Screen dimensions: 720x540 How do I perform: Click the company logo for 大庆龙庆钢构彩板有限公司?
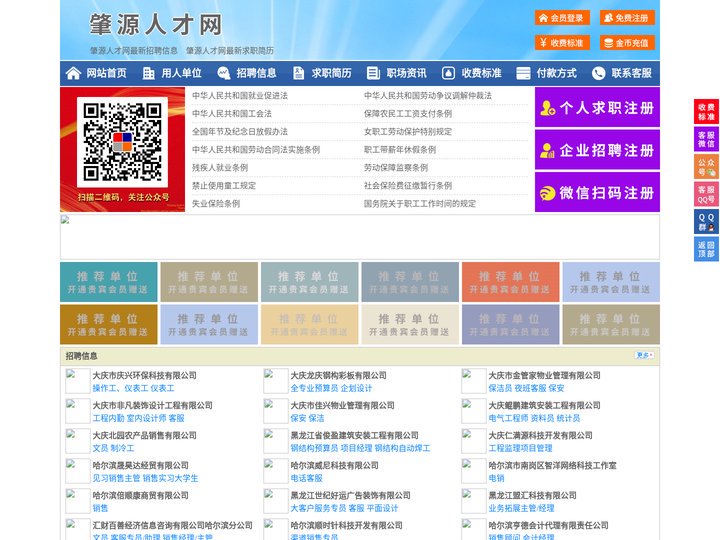click(x=276, y=381)
